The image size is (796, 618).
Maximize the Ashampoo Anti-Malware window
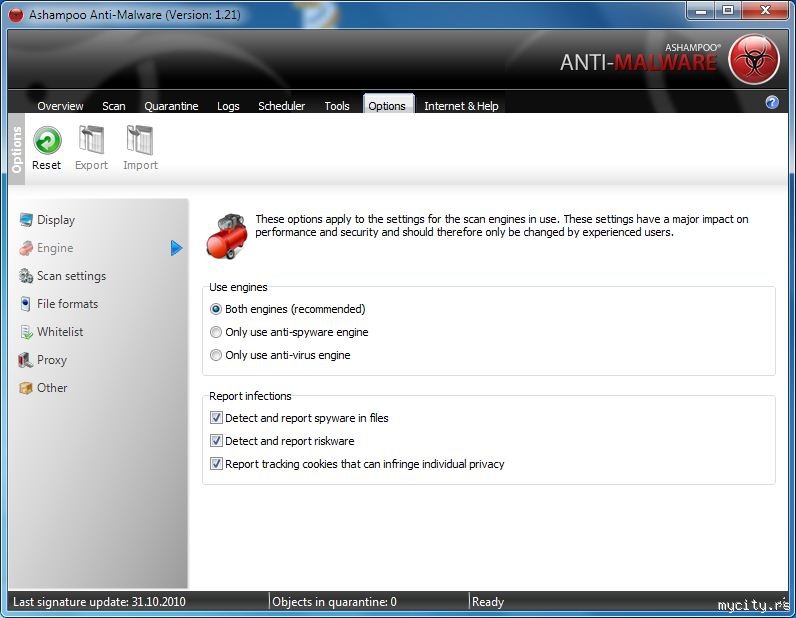point(728,10)
